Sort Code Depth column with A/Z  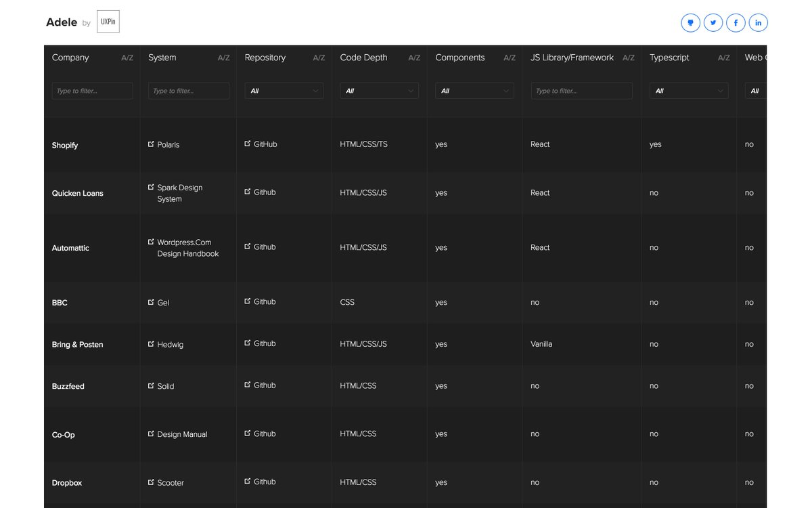[414, 58]
